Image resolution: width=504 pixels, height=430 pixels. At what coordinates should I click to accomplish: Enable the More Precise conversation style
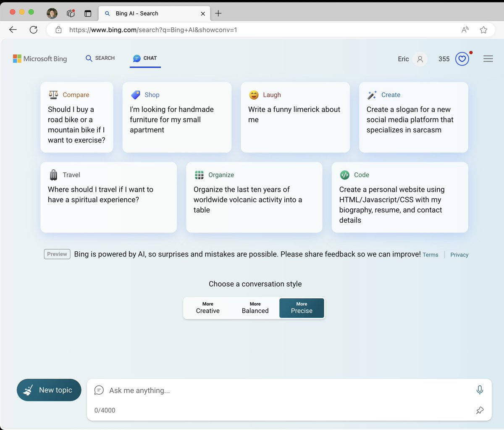(x=302, y=308)
